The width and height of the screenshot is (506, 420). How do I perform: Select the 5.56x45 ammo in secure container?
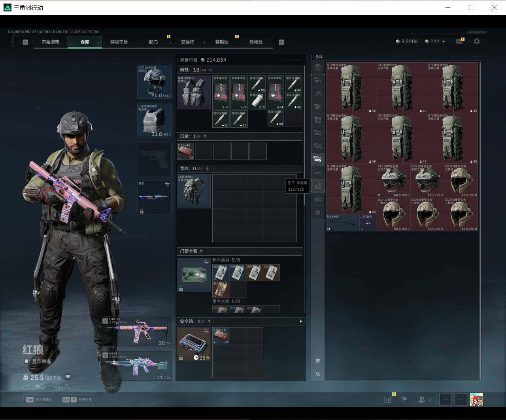pyautogui.click(x=221, y=336)
